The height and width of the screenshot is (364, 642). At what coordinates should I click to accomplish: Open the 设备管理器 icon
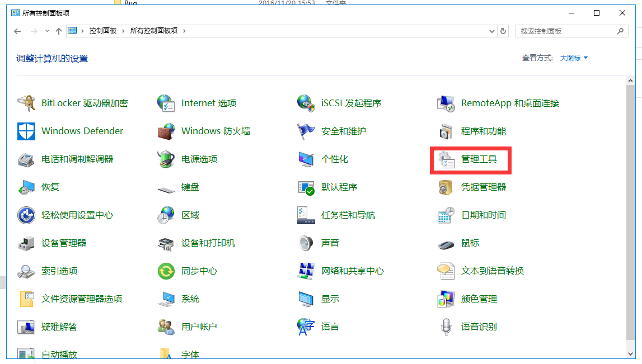(26, 243)
